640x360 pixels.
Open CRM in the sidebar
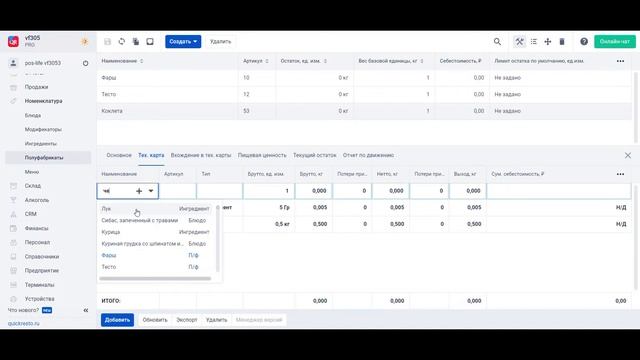31,214
